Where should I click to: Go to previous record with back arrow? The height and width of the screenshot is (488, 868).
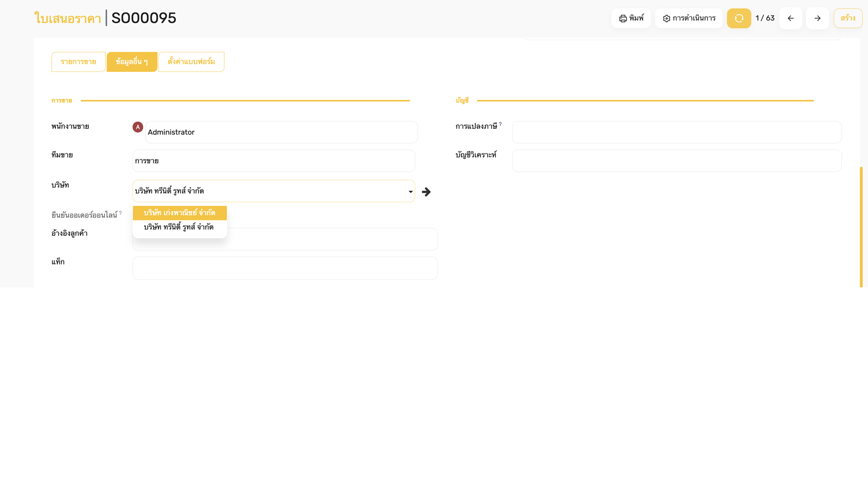(790, 18)
